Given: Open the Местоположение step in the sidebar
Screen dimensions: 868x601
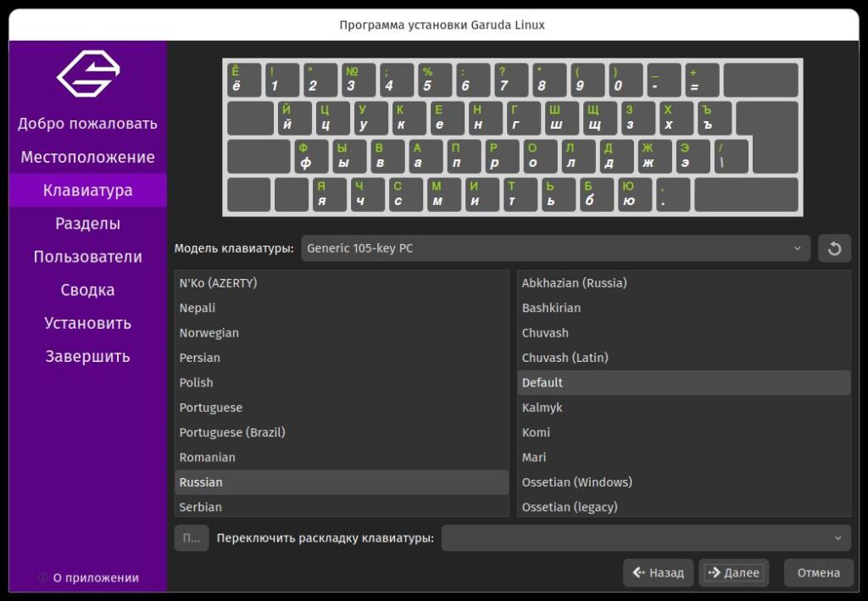Looking at the screenshot, I should point(87,157).
